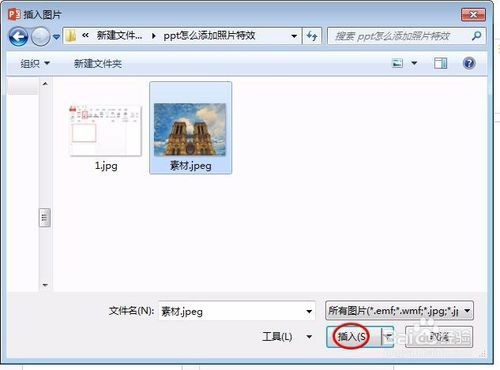Image resolution: width=500 pixels, height=370 pixels.
Task: Open the 所有图片 file type combo box
Action: (x=399, y=311)
